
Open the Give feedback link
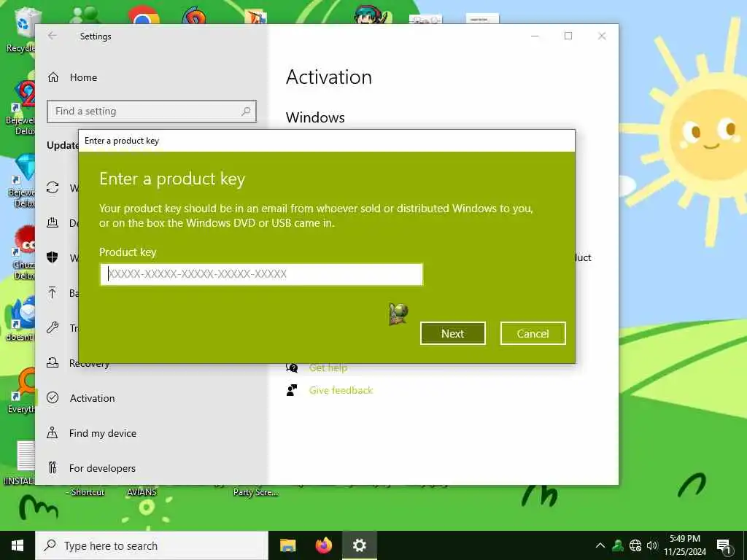point(341,391)
